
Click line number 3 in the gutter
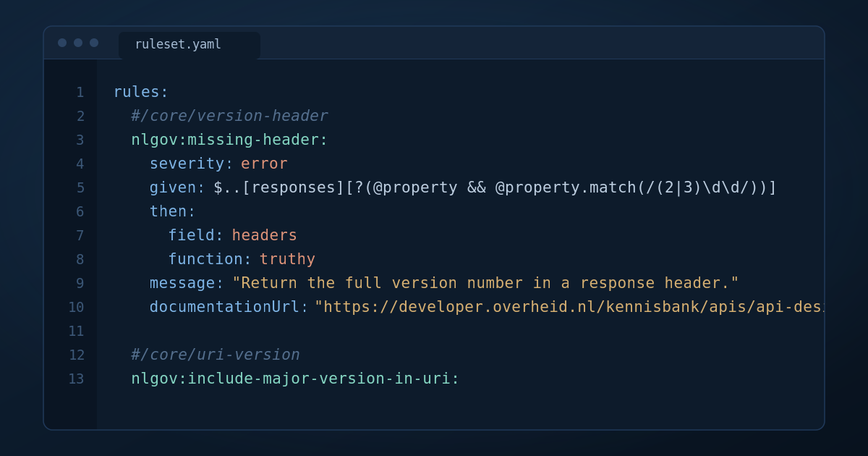pos(80,140)
